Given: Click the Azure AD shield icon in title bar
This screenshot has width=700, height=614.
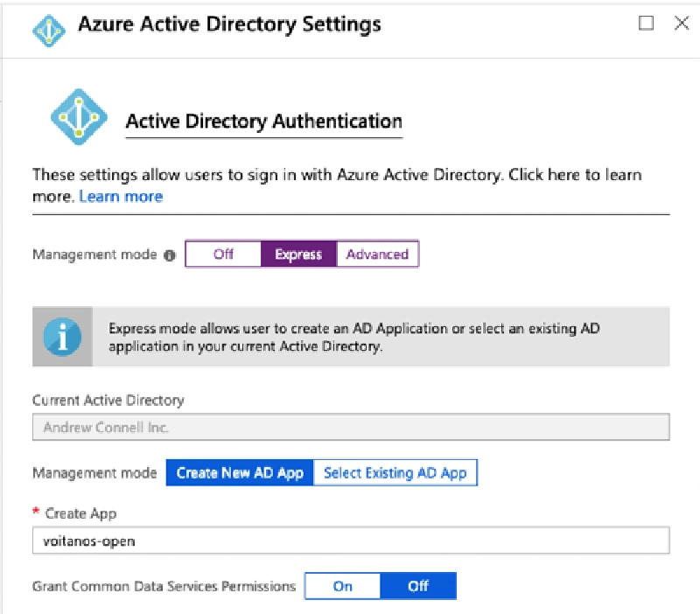Looking at the screenshot, I should coord(48,29).
